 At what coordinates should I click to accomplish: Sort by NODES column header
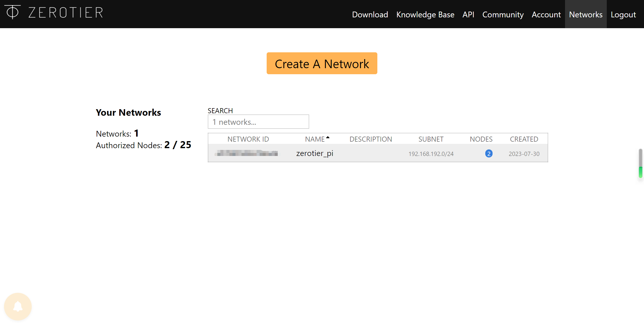point(481,139)
